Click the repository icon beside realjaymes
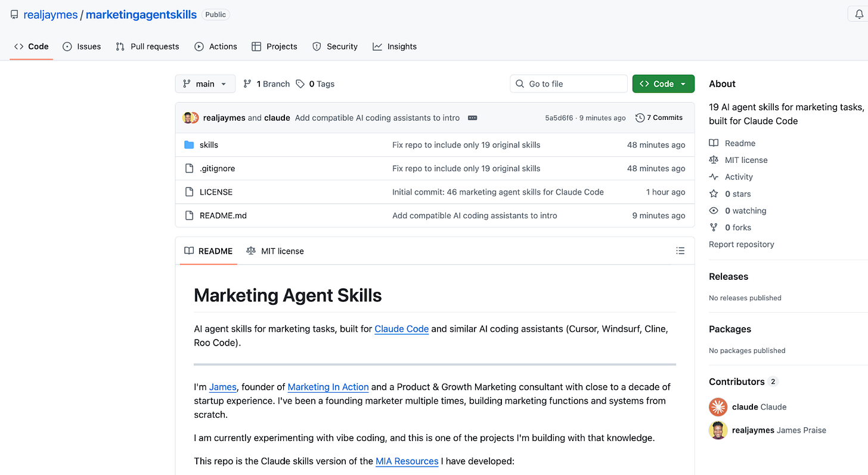868x475 pixels. [14, 15]
